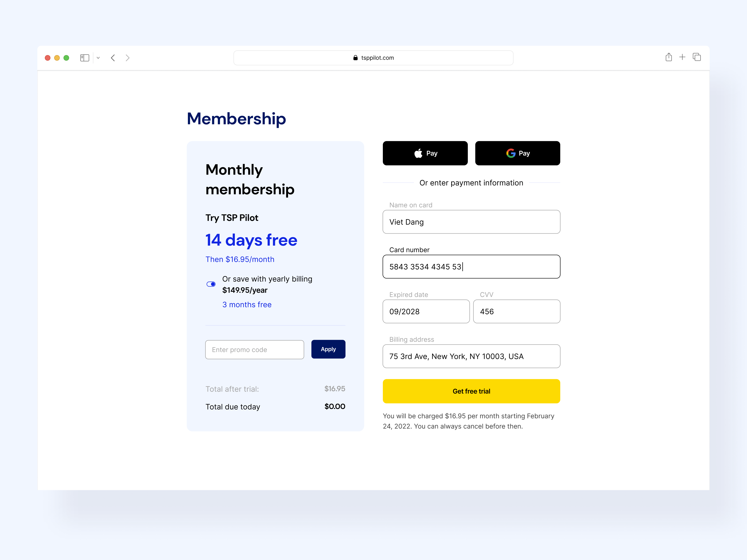Apply the promo code
This screenshot has width=747, height=560.
(x=328, y=349)
